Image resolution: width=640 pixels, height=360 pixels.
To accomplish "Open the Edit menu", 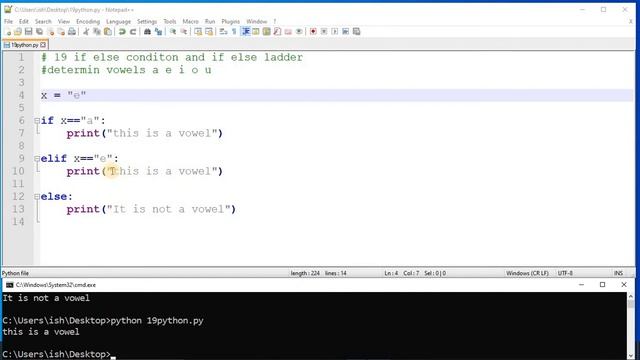I will 24,21.
